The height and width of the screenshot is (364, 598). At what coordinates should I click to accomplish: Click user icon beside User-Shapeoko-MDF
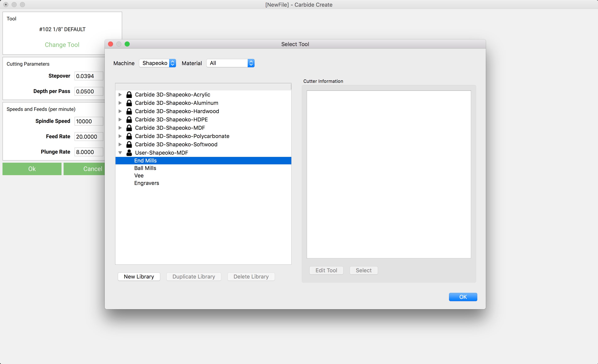[x=129, y=153]
